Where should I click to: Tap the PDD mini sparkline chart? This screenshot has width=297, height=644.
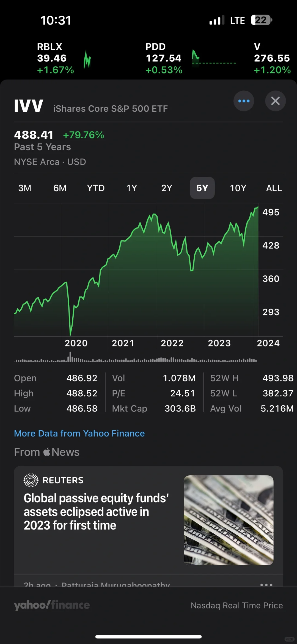[213, 58]
